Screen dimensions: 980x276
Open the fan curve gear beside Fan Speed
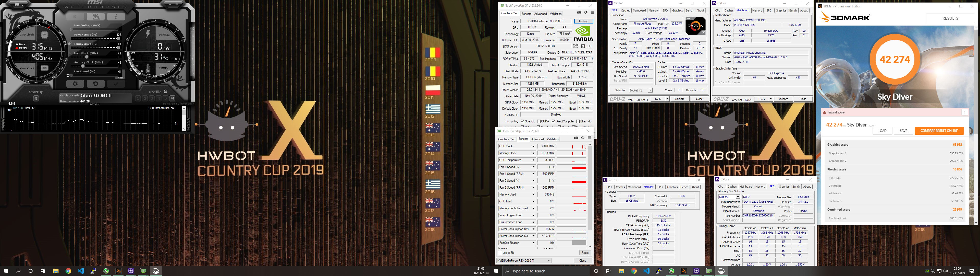68,75
